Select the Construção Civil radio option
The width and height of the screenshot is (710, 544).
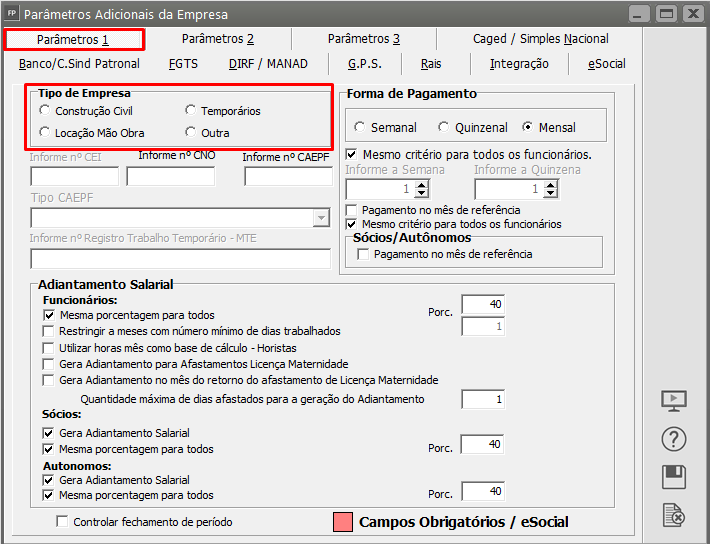click(44, 111)
